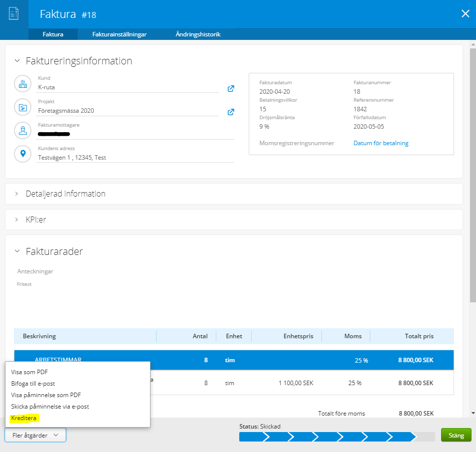Click the customer building icon beside Kund
Image resolution: width=476 pixels, height=452 pixels.
pos(22,84)
